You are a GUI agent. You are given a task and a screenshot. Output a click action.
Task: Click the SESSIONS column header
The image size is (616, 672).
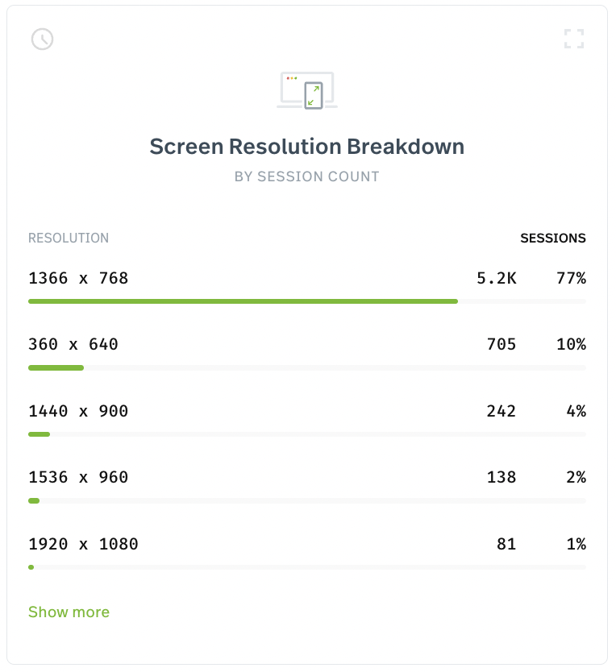tap(553, 238)
